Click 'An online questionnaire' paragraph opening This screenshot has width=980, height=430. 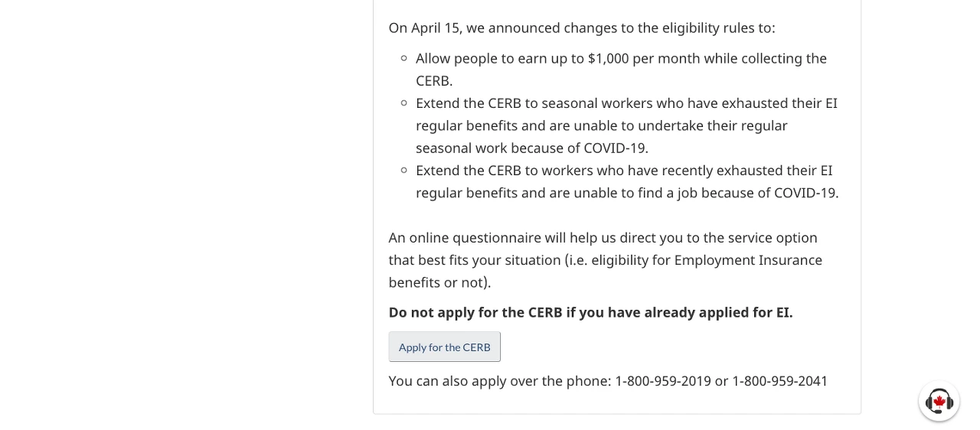(465, 237)
